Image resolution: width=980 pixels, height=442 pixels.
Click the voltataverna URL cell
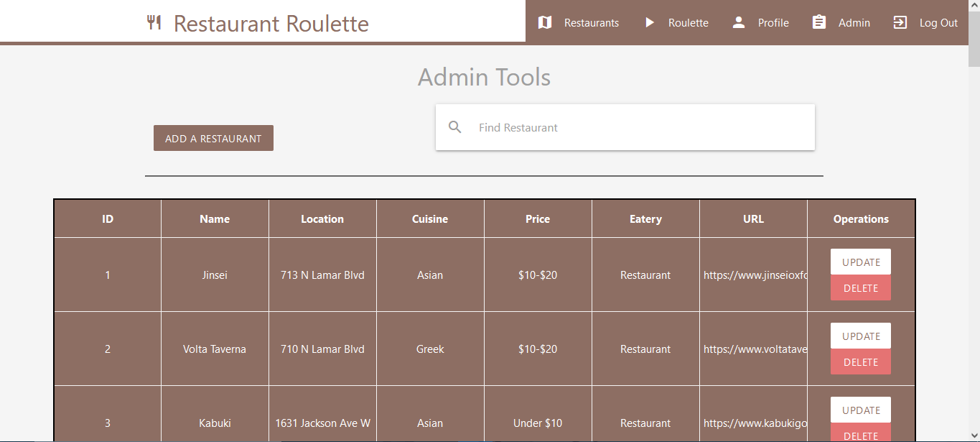(753, 349)
